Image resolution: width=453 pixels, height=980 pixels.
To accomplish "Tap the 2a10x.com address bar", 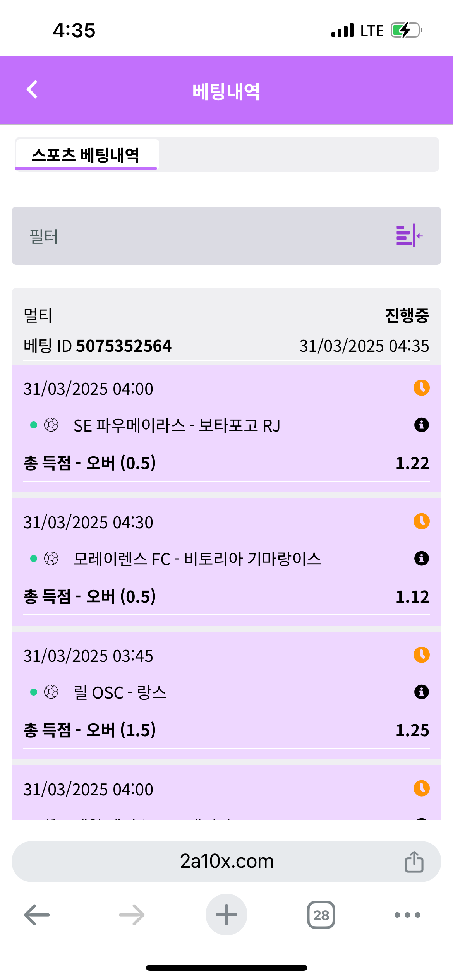I will point(226,862).
